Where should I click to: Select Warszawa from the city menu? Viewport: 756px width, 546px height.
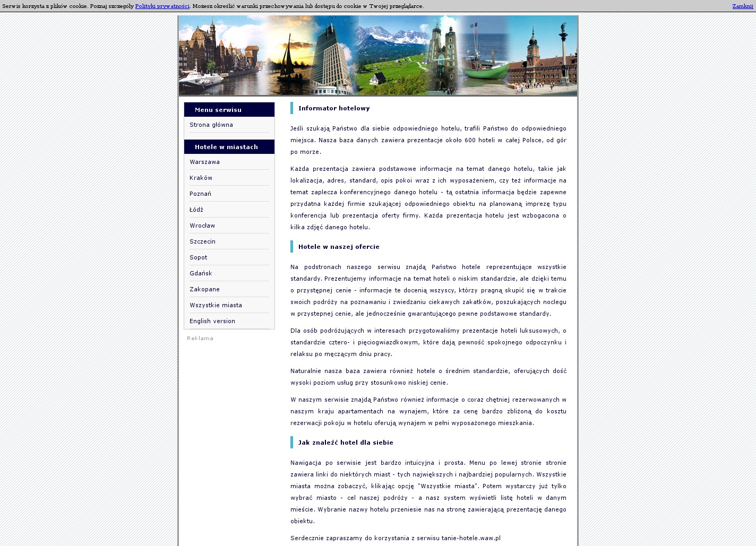point(204,162)
